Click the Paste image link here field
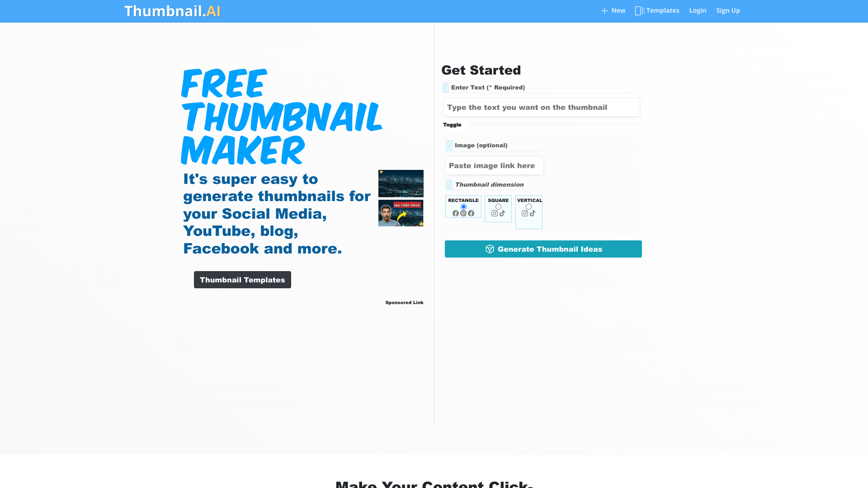This screenshot has width=868, height=488. (x=494, y=166)
